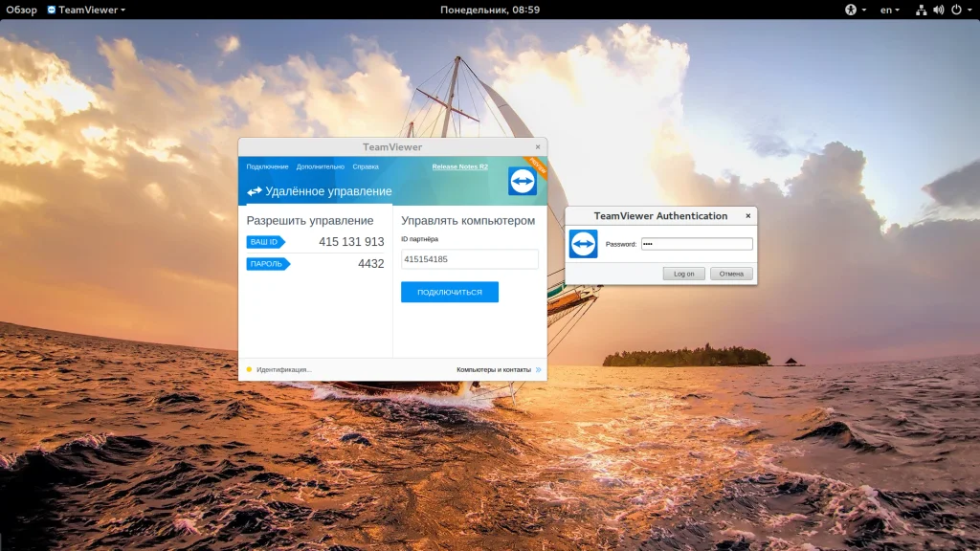Click the volume speaker icon in top bar
This screenshot has height=551, width=980.
[938, 10]
